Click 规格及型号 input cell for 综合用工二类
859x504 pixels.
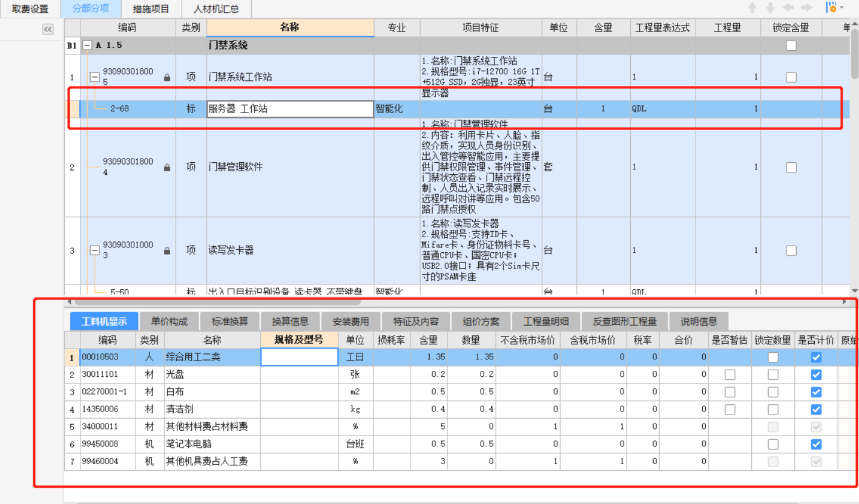(299, 357)
